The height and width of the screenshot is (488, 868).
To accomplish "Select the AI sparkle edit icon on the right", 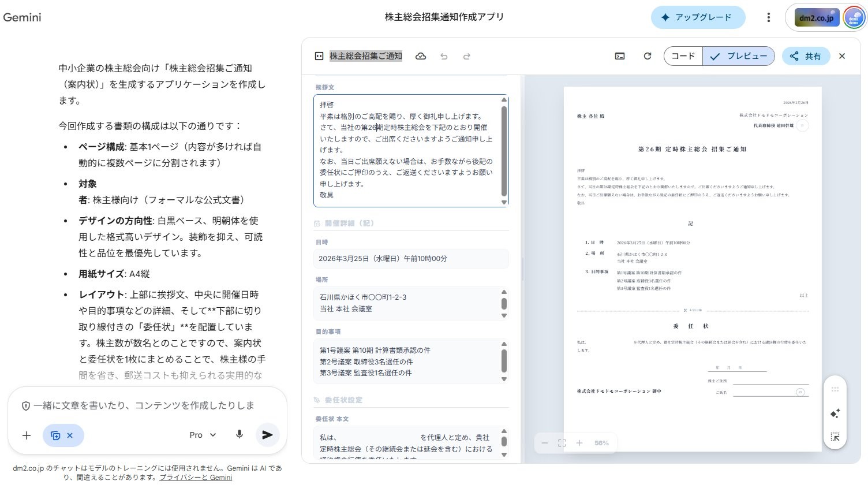I will pyautogui.click(x=835, y=414).
